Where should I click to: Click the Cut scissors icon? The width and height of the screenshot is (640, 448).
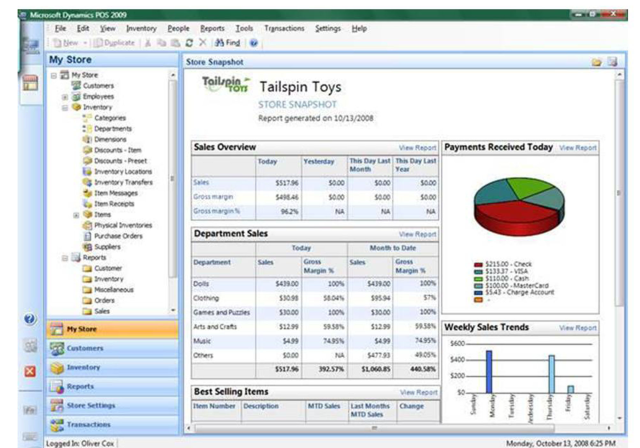[x=148, y=43]
